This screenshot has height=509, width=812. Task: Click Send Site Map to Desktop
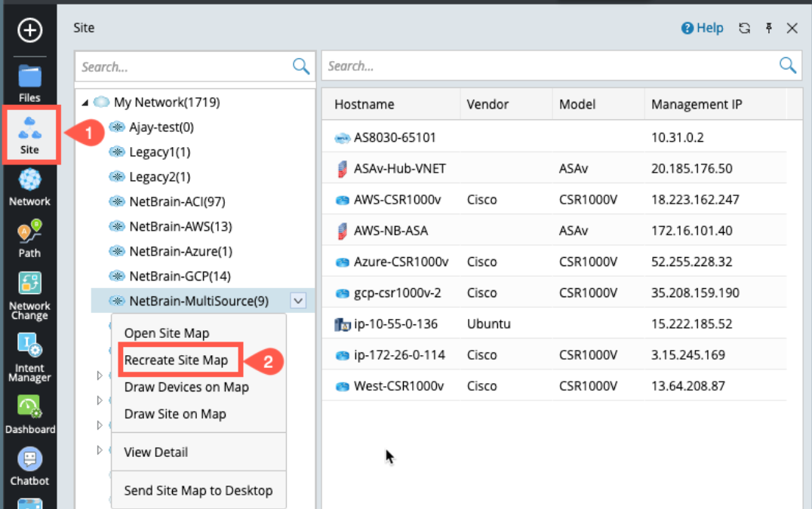[x=198, y=490]
